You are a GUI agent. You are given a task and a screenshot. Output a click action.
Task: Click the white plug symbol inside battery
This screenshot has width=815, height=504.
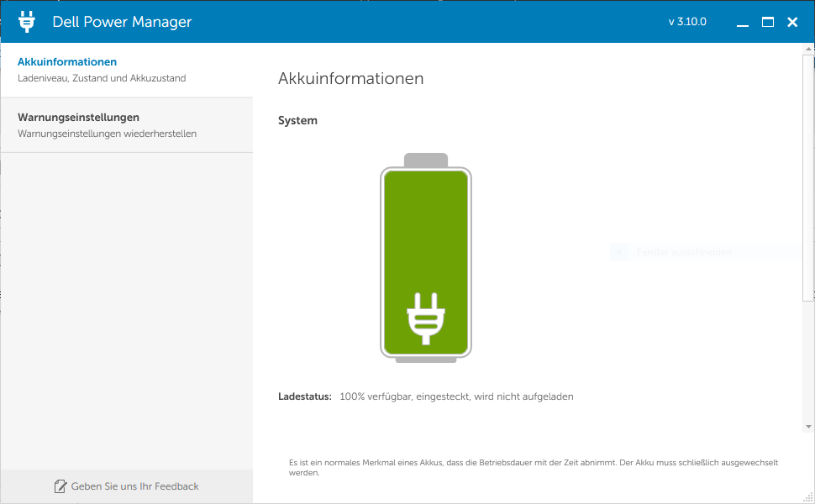tap(426, 318)
